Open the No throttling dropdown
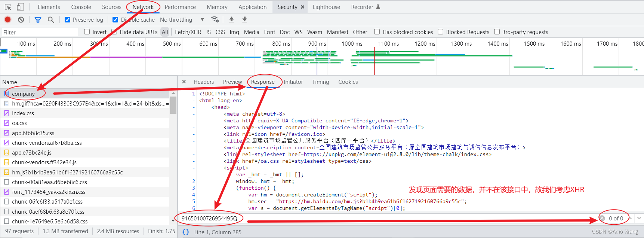This screenshot has height=238, width=644. coord(182,19)
